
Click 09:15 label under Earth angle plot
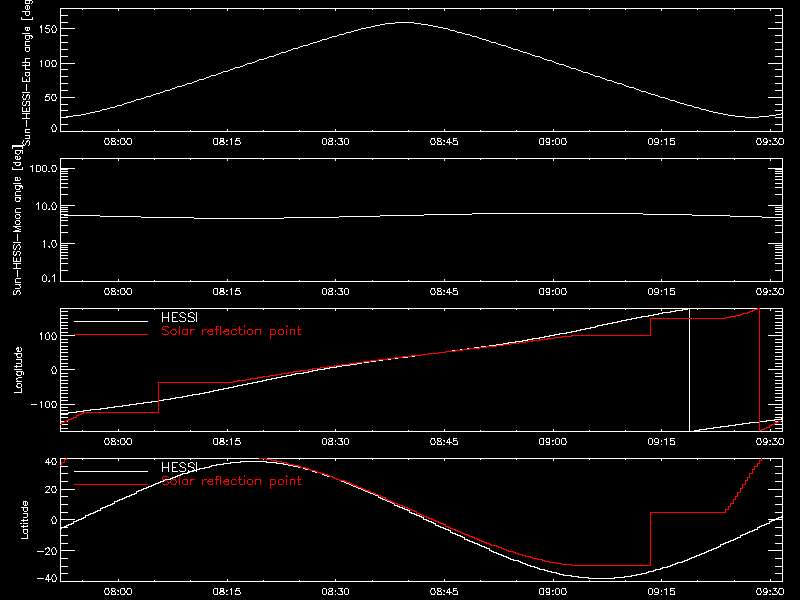point(661,142)
